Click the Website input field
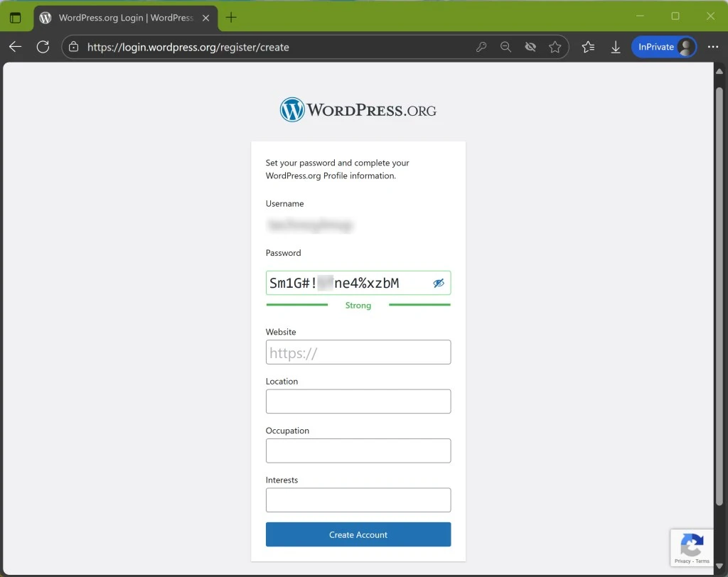728x577 pixels. click(x=358, y=352)
